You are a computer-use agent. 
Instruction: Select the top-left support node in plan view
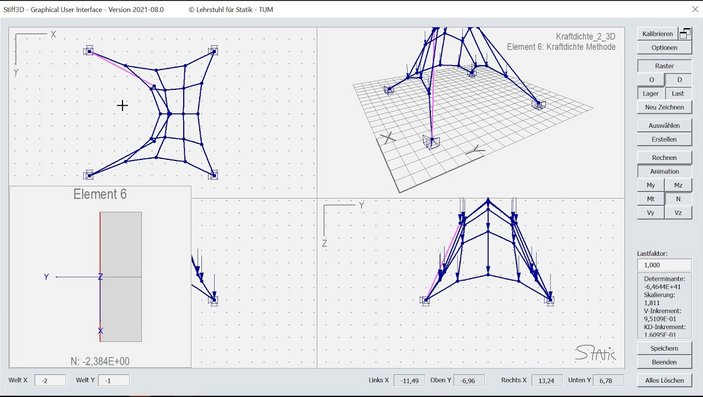(x=89, y=51)
